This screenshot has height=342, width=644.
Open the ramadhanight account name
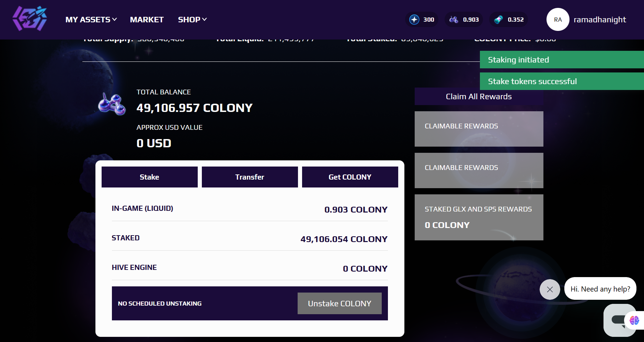point(600,20)
